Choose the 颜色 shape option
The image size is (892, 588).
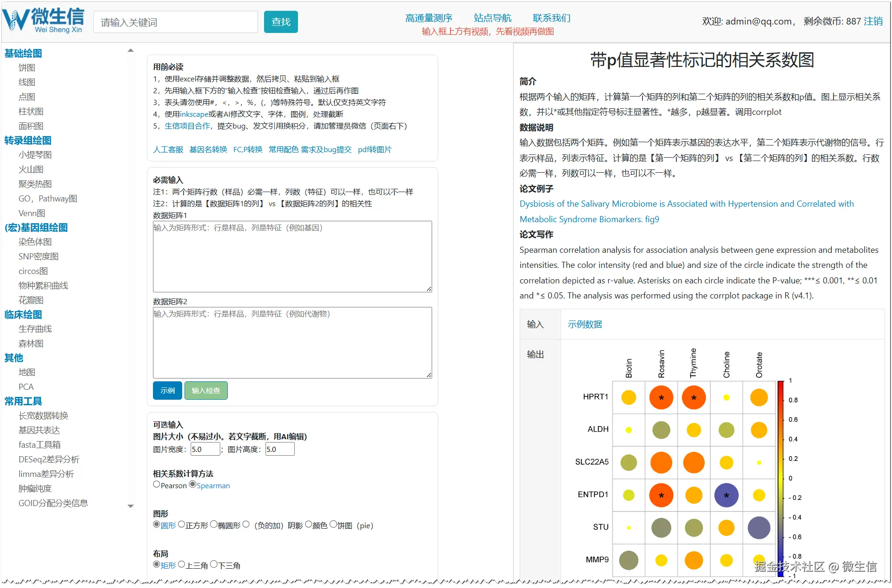click(x=308, y=524)
